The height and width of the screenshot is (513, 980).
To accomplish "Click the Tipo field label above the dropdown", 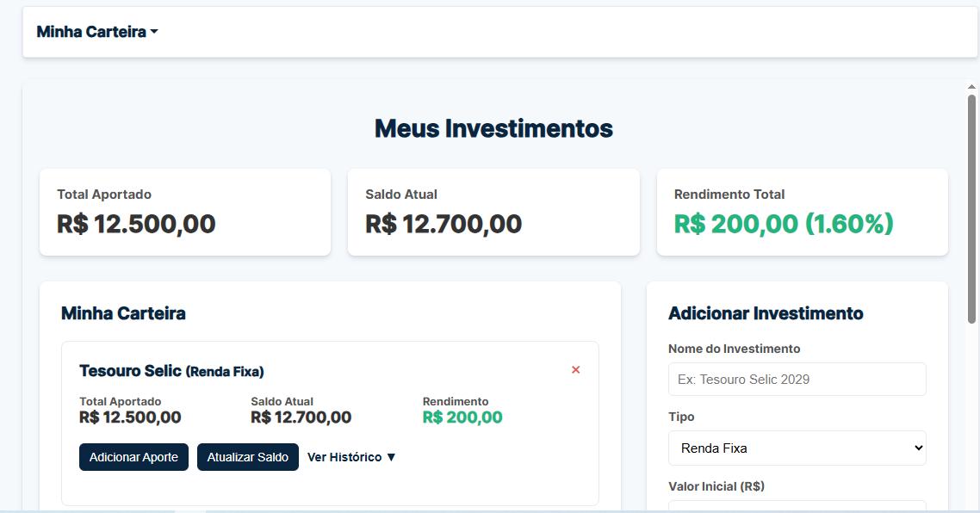I will pyautogui.click(x=681, y=417).
